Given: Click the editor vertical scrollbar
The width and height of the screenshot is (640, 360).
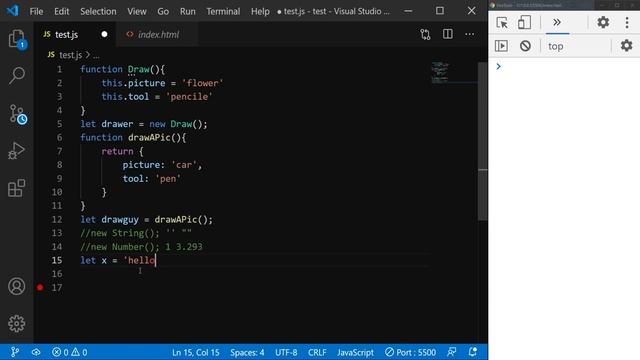Looking at the screenshot, I should pos(482,141).
